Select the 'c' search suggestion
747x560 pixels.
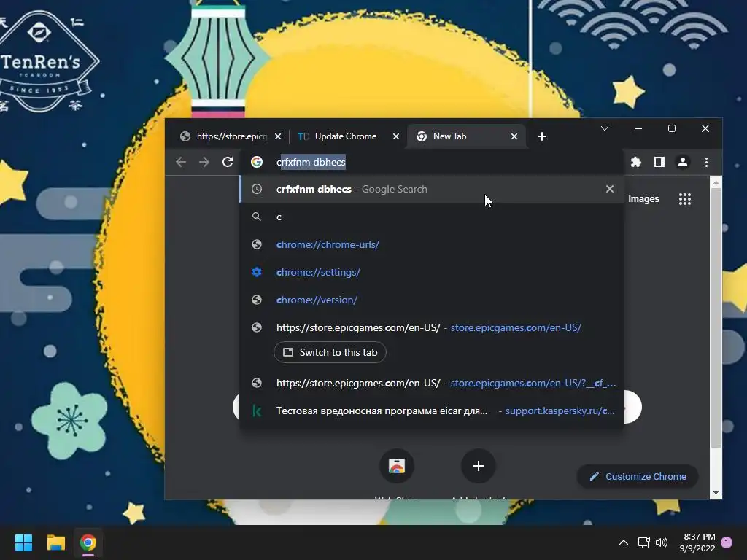[432, 217]
